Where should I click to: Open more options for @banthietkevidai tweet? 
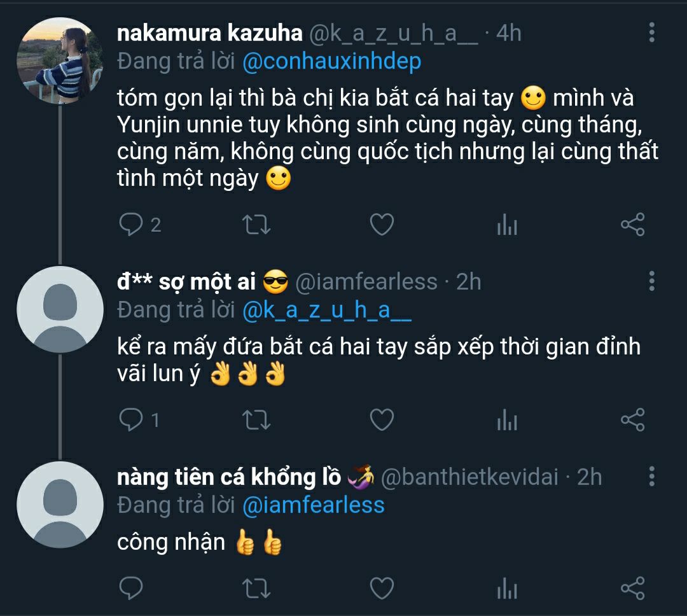coord(651,476)
